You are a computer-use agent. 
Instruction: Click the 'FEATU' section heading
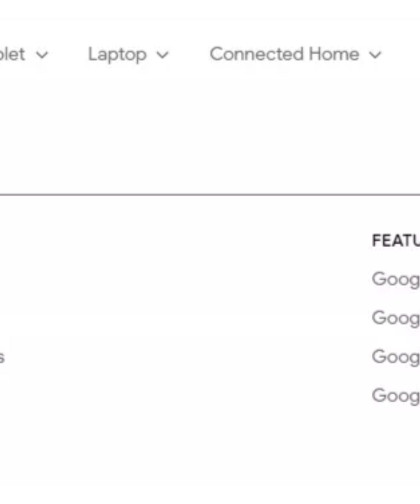[x=396, y=241]
